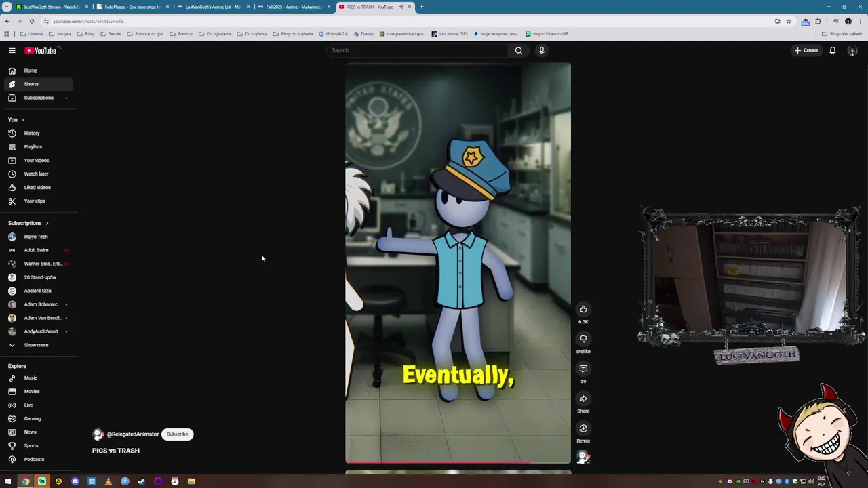The width and height of the screenshot is (868, 488).
Task: Explore Sports category
Action: point(39,446)
